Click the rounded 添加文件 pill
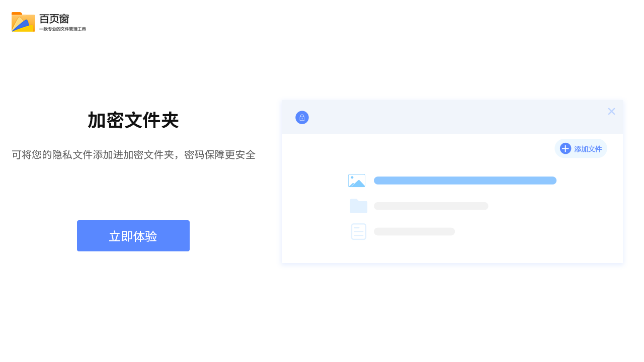Image resolution: width=644 pixels, height=362 pixels. tap(581, 148)
